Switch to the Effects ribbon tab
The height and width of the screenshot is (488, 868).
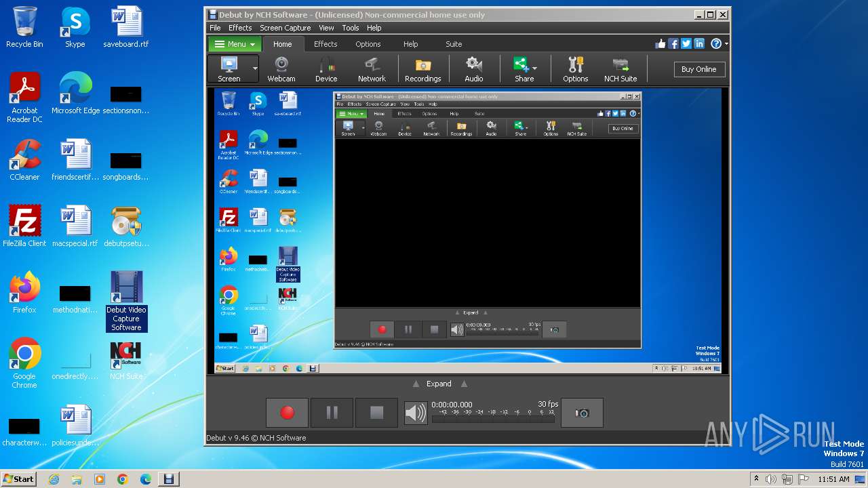325,44
